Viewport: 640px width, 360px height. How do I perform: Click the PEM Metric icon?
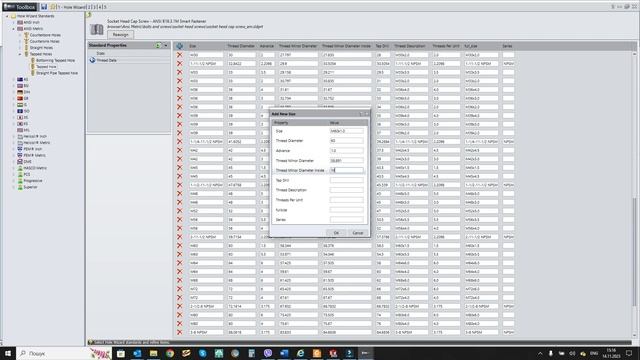(20, 156)
